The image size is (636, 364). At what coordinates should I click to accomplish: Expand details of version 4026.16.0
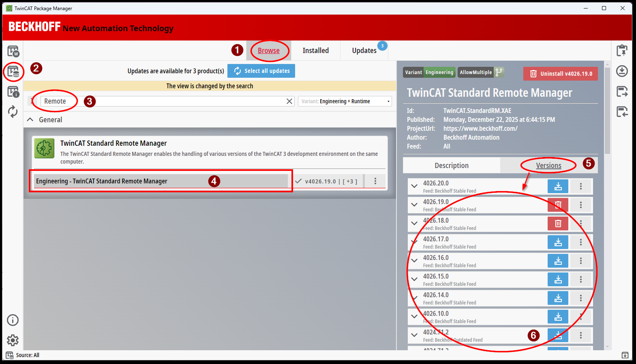[x=414, y=261]
